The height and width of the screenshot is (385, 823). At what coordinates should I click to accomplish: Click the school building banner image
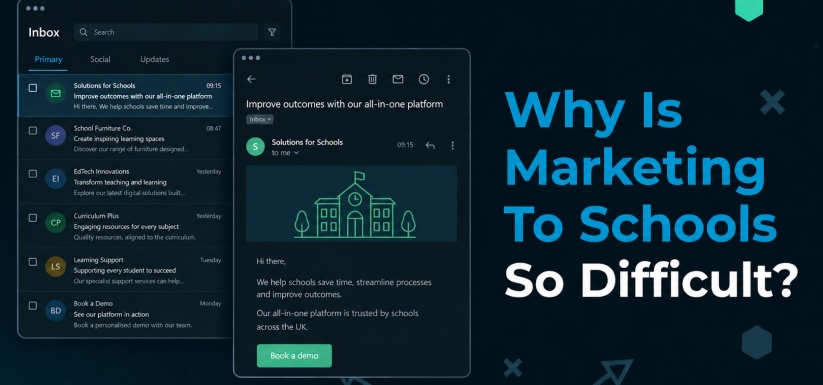(352, 204)
